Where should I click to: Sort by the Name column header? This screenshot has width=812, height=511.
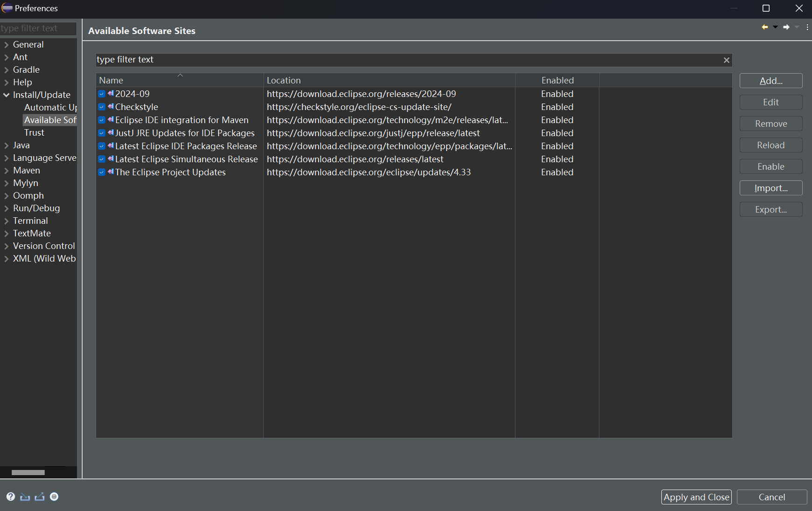[x=180, y=80]
